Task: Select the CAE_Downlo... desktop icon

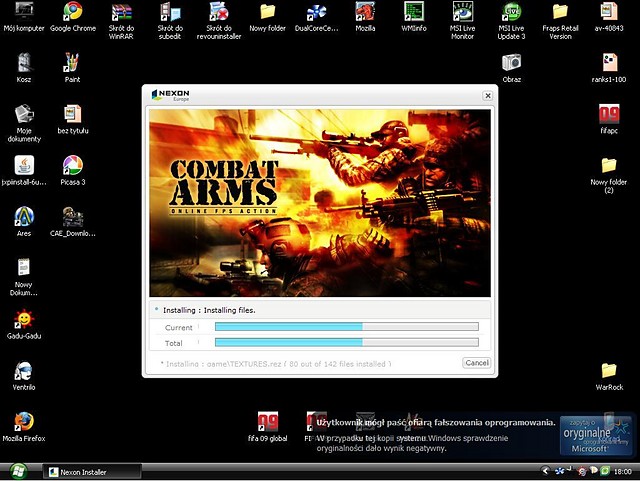Action: point(73,222)
